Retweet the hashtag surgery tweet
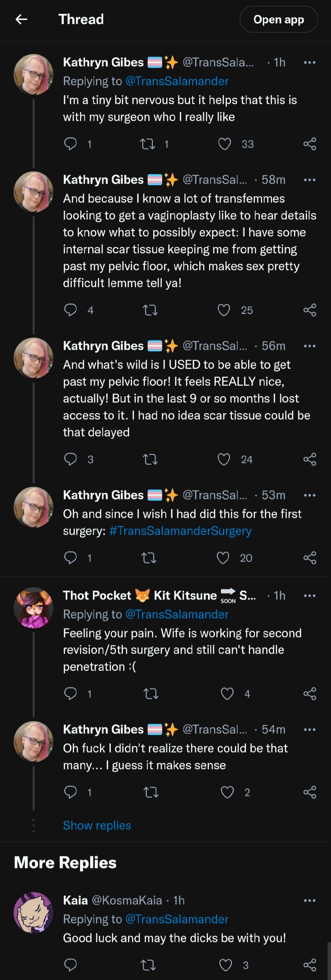This screenshot has height=980, width=331. click(149, 558)
